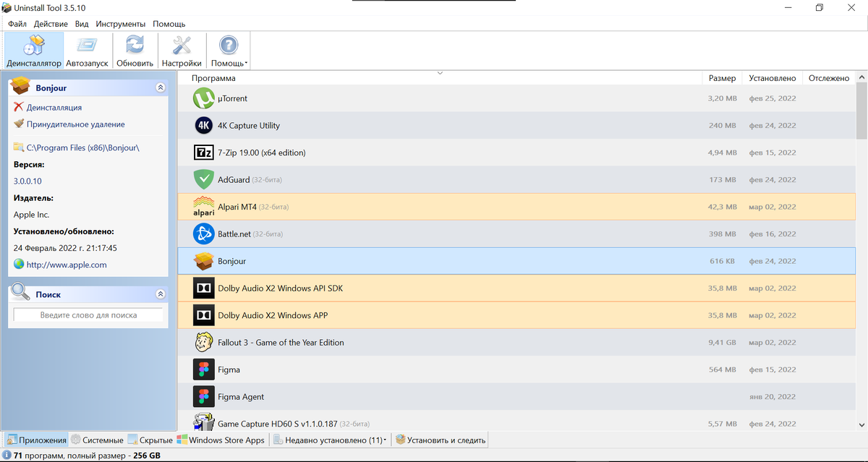Click the Uninstall Tool title bar icon
The image size is (868, 462).
(x=7, y=7)
